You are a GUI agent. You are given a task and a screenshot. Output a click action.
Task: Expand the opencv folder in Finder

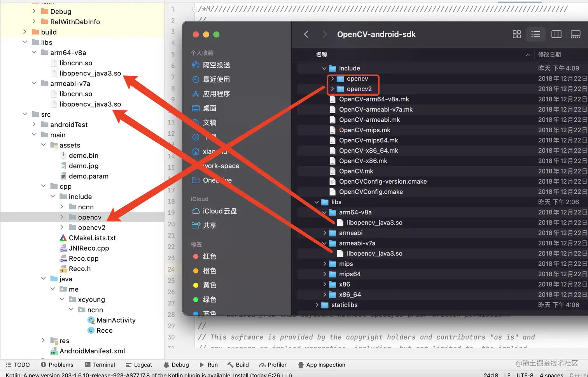pos(332,79)
